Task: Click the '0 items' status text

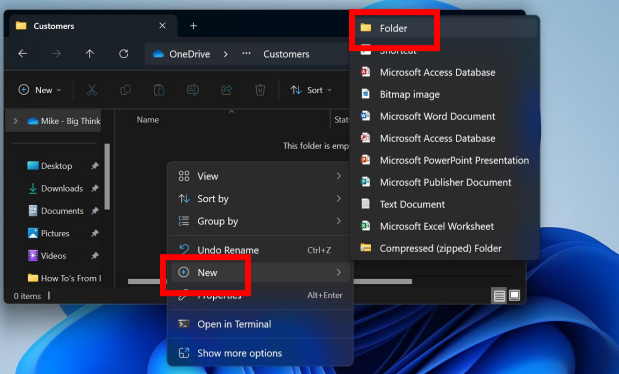Action: [x=27, y=296]
